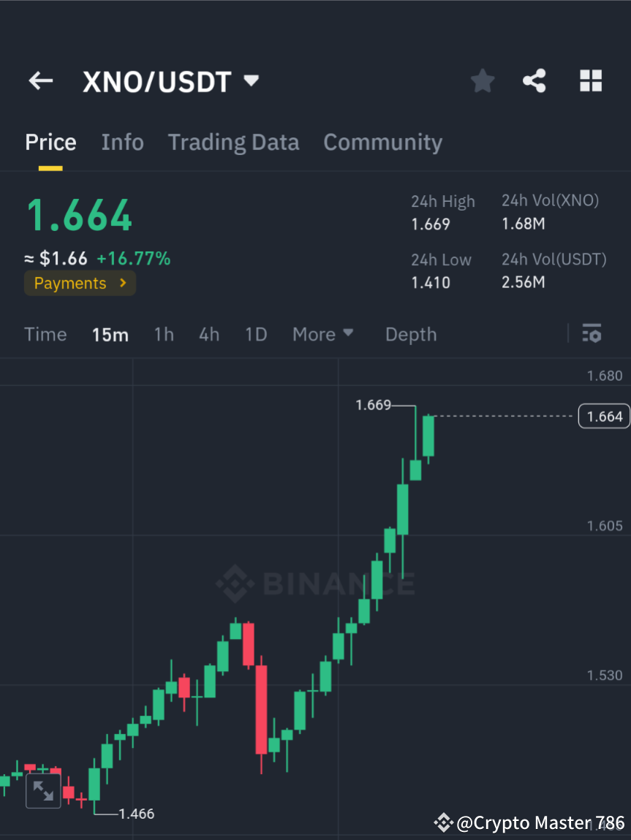Toggle the favorite star for XNO/USDT
631x840 pixels.
pos(482,81)
